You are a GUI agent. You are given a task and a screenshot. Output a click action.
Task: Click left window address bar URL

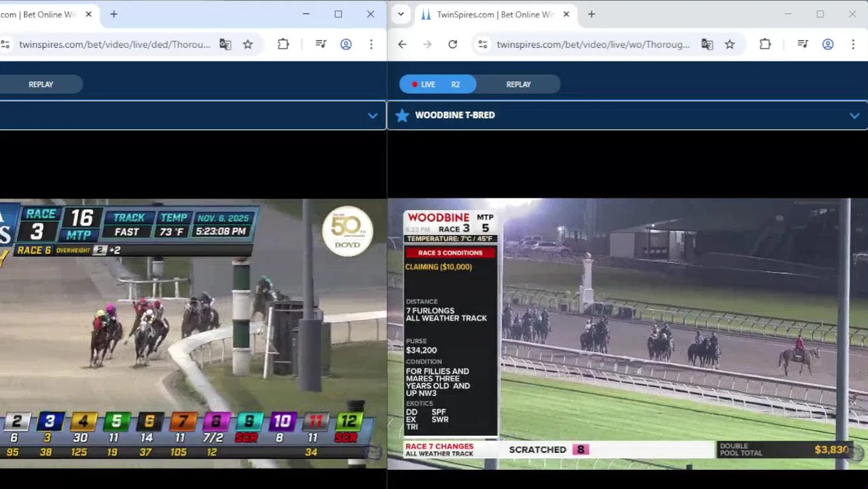point(115,44)
